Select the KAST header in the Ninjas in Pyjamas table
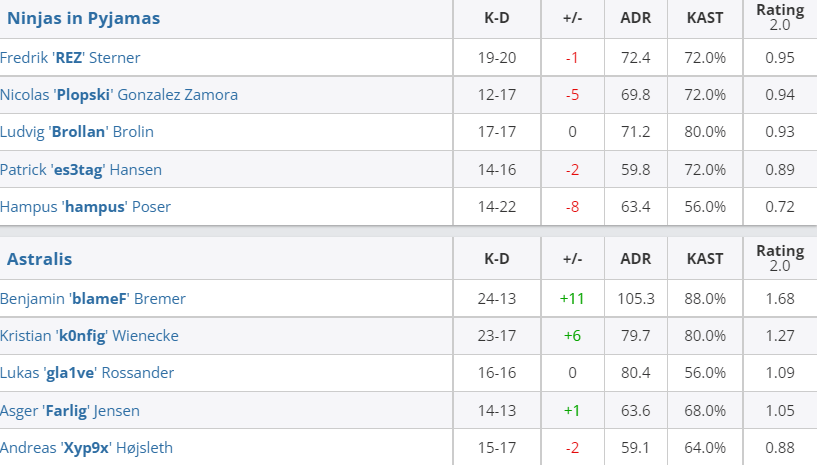 (x=705, y=18)
